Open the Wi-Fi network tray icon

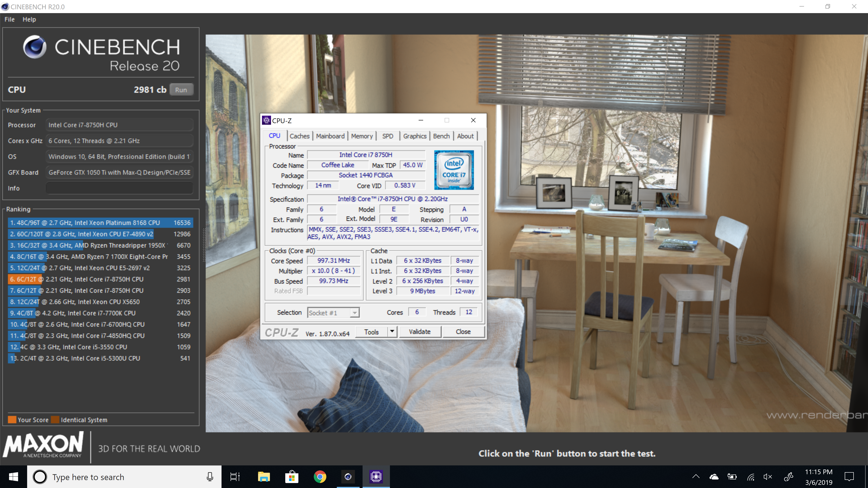click(750, 477)
